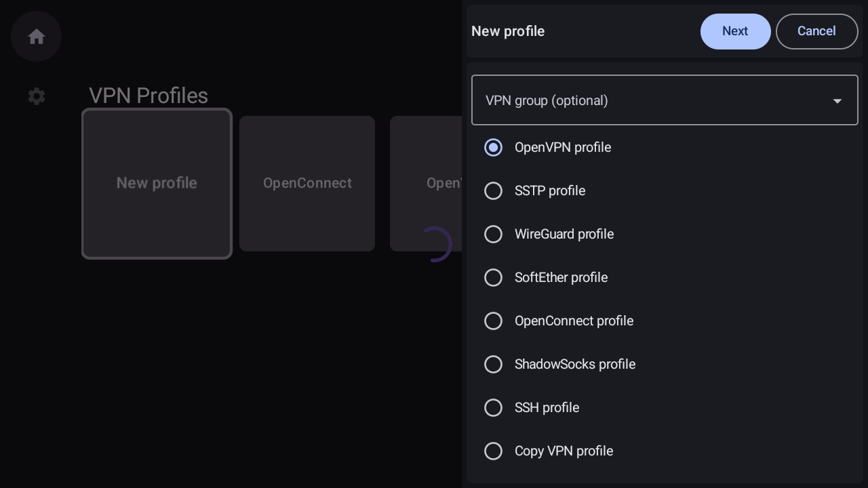868x488 pixels.
Task: Click the New profile dialog title
Action: tap(508, 31)
